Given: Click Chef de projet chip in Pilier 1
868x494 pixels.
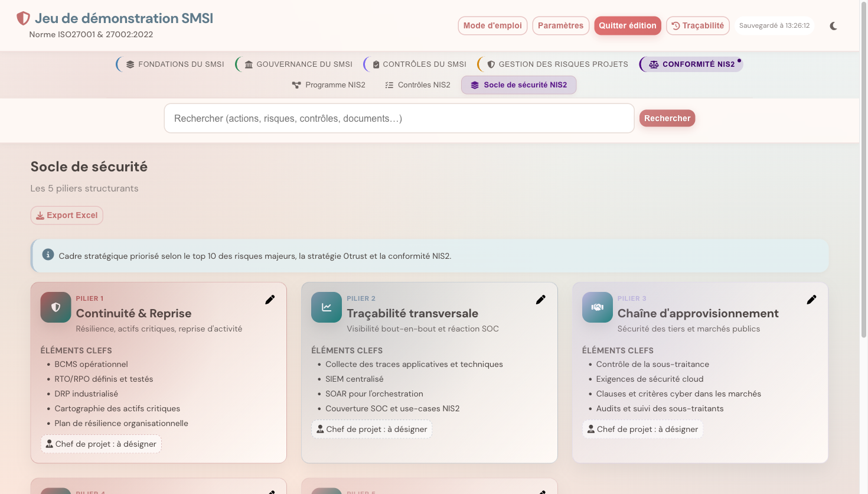Looking at the screenshot, I should tap(101, 444).
